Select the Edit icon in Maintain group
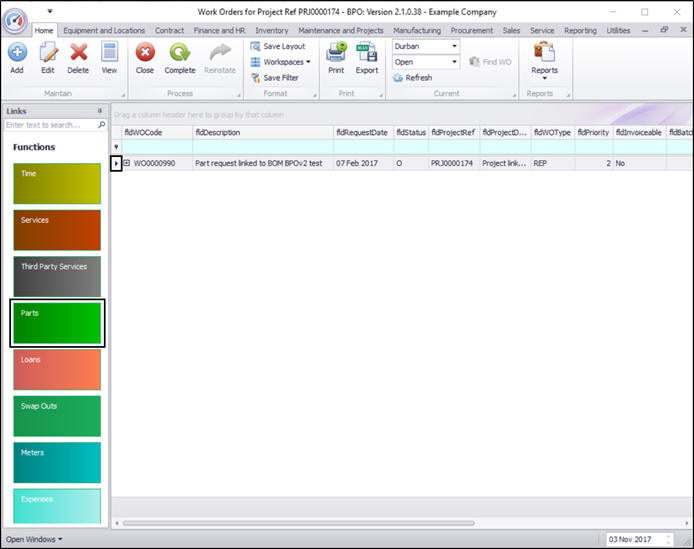Image resolution: width=694 pixels, height=549 pixels. pyautogui.click(x=48, y=52)
